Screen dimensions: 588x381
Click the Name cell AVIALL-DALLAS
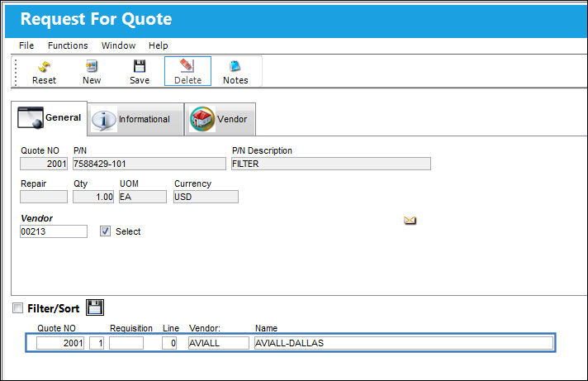pyautogui.click(x=404, y=343)
